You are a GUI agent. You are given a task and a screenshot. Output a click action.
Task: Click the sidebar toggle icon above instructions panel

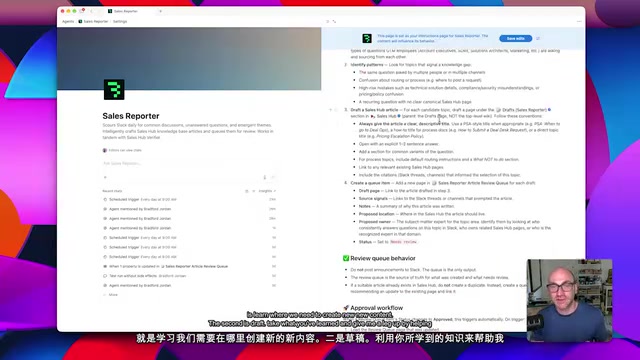[327, 21]
